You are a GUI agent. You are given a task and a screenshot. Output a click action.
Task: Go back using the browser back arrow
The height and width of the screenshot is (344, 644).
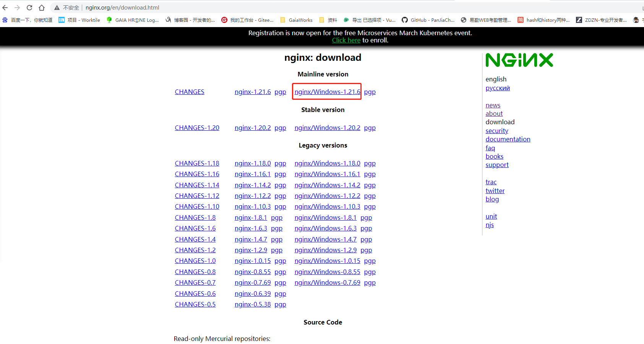(x=5, y=8)
